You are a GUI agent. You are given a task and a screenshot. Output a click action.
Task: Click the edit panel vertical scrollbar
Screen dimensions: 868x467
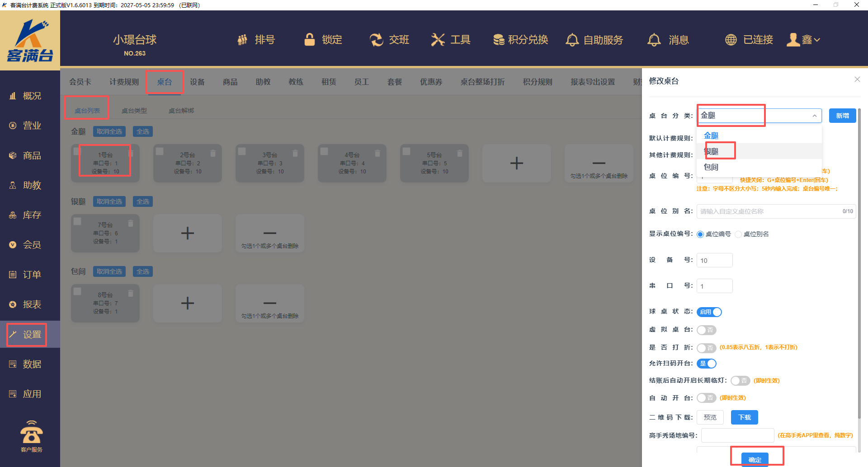click(859, 262)
